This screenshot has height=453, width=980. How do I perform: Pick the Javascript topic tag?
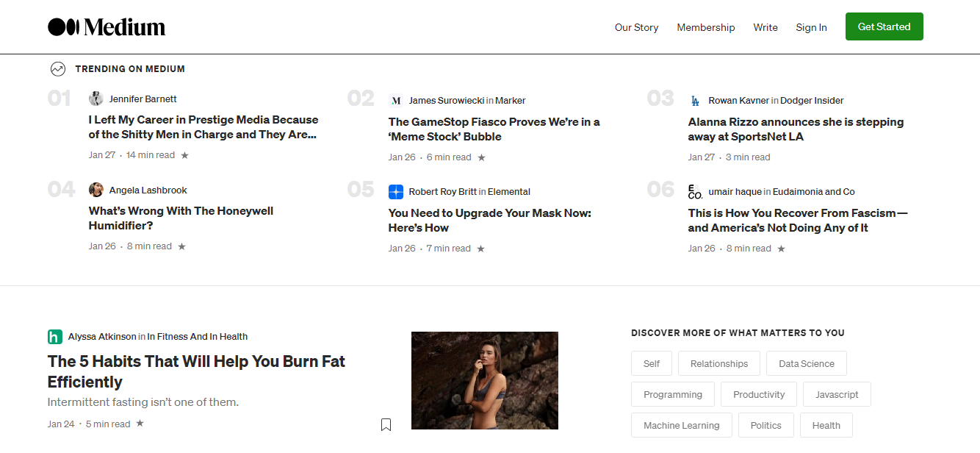[x=837, y=394]
